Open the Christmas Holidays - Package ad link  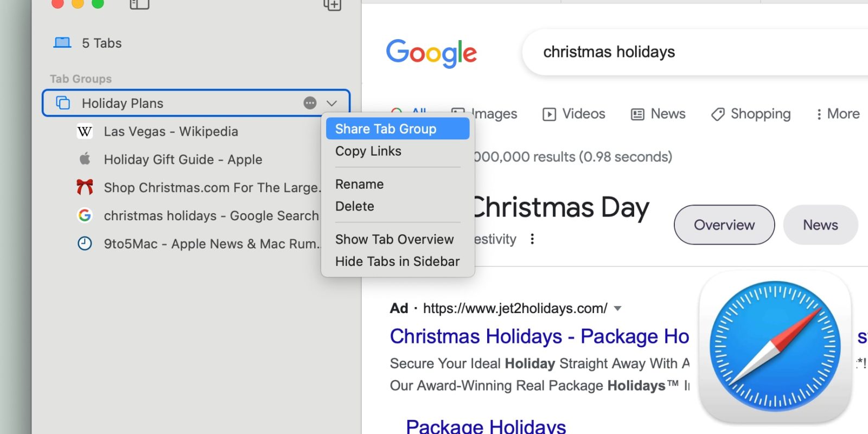click(539, 336)
